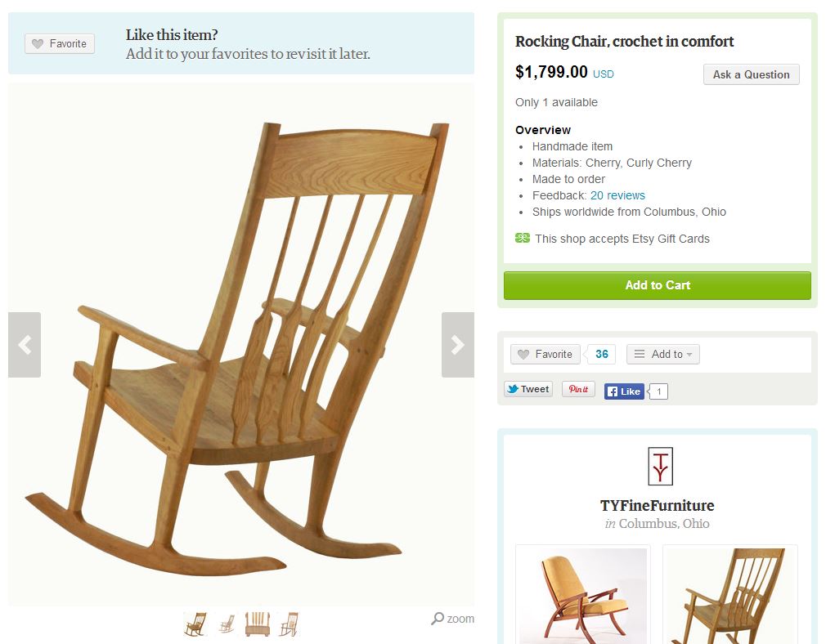Toggle Favorite in the top banner

[60, 43]
